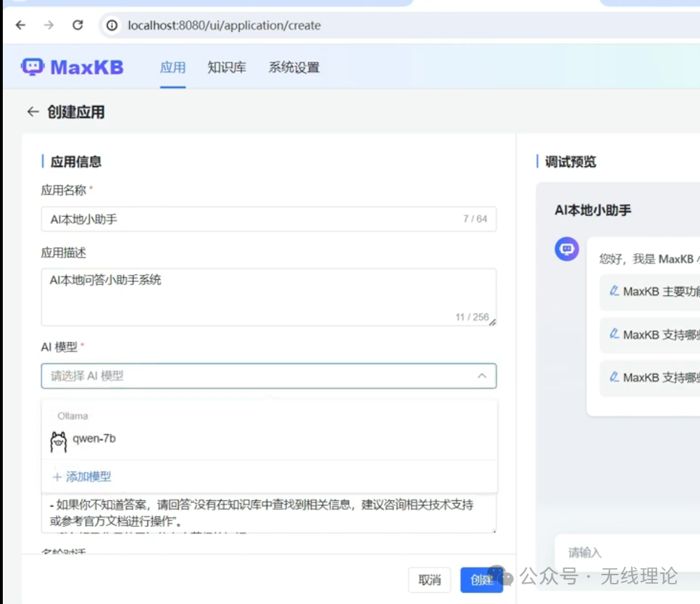This screenshot has height=604, width=700.
Task: Click the 应用名称 input field
Action: pyautogui.click(x=267, y=219)
